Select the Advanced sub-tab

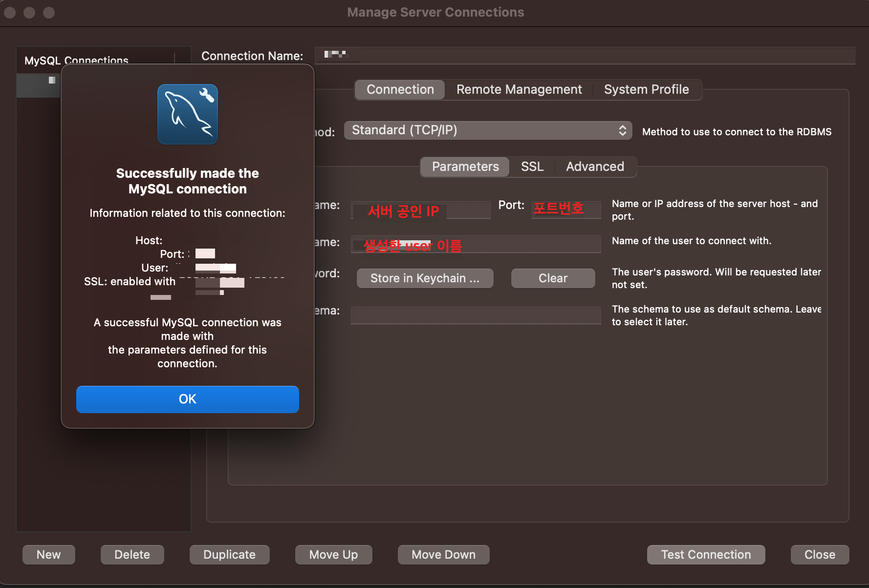pyautogui.click(x=595, y=167)
